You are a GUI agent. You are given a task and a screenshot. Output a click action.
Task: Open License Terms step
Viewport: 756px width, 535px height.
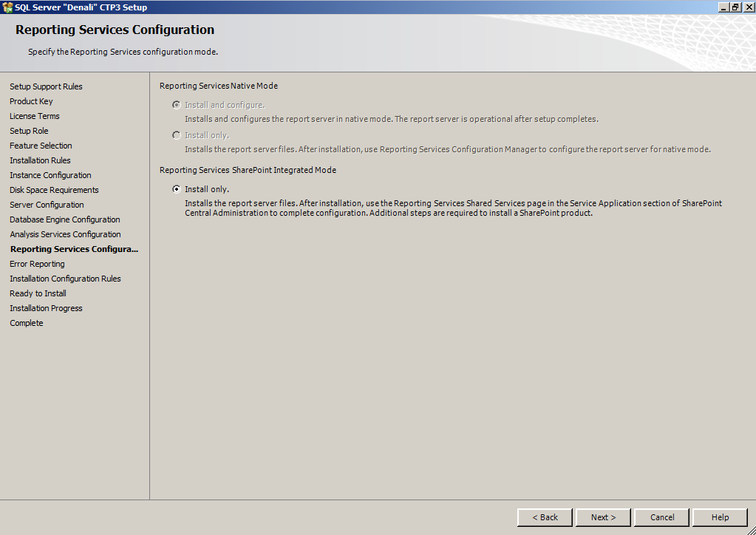(x=34, y=116)
